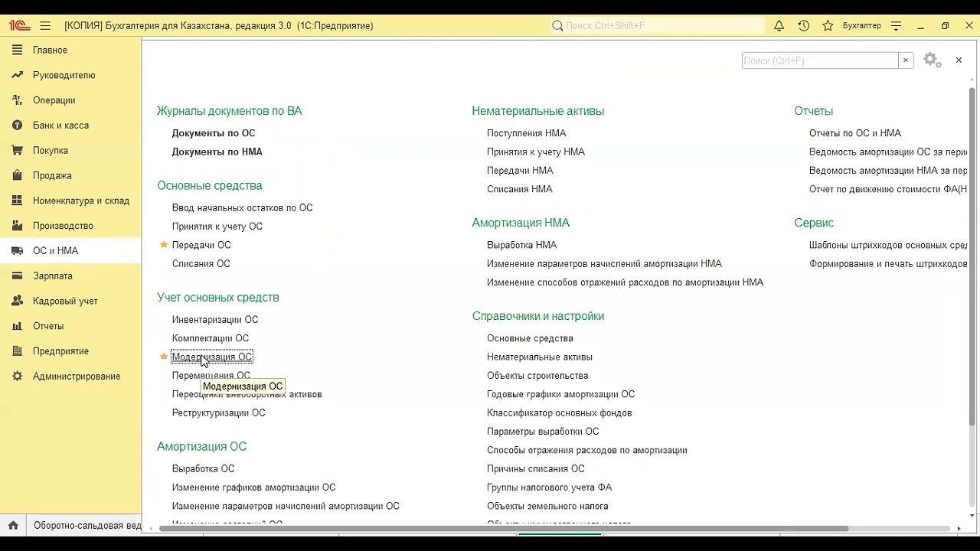
Task: Open Списания НМА link
Action: click(520, 189)
